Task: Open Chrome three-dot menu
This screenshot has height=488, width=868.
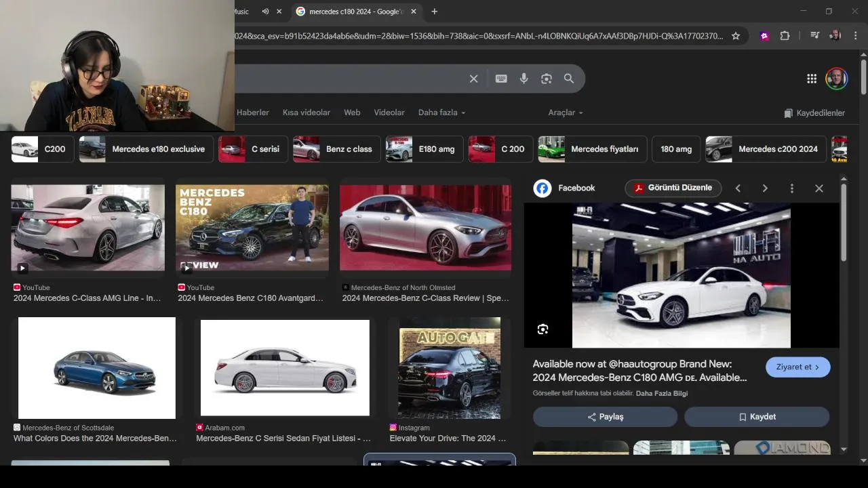Action: (856, 36)
